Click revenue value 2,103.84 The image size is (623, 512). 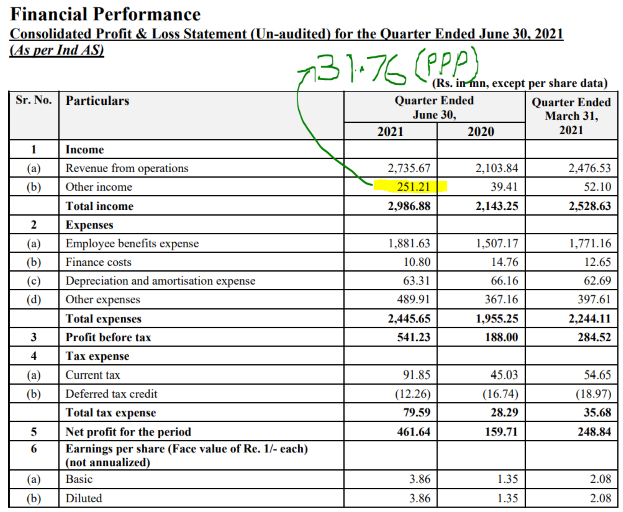[497, 168]
